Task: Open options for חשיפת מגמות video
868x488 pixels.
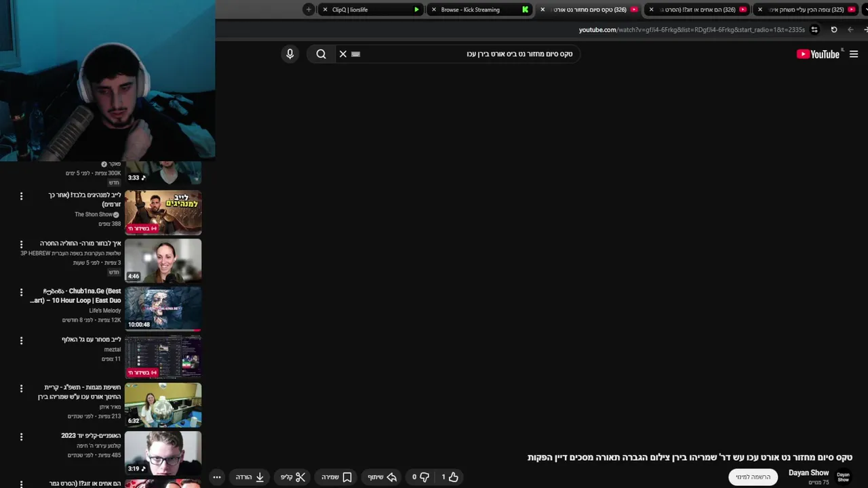Action: pos(21,388)
